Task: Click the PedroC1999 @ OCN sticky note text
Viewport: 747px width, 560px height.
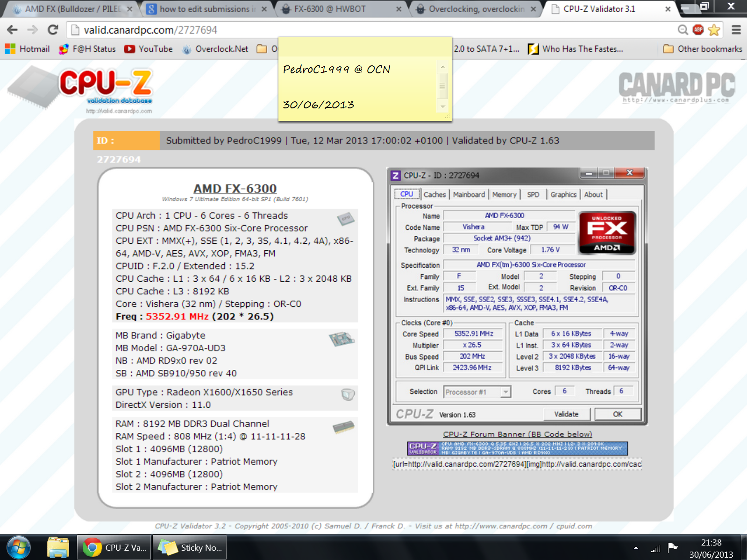Action: point(337,70)
